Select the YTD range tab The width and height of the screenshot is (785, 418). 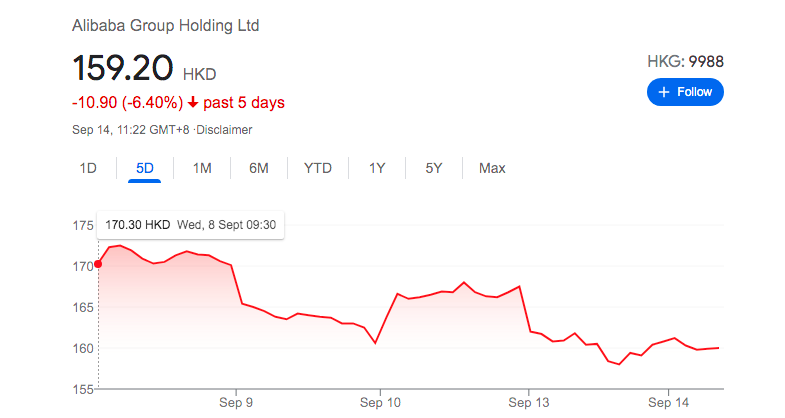(x=318, y=168)
